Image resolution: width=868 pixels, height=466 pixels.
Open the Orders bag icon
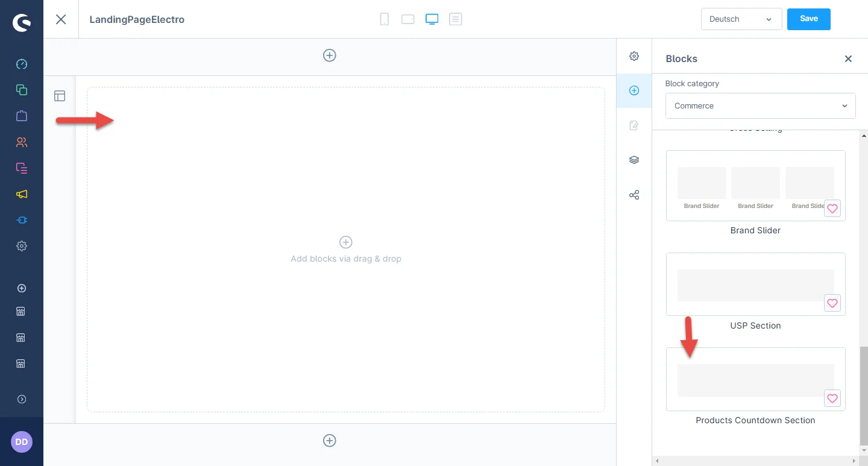22,116
